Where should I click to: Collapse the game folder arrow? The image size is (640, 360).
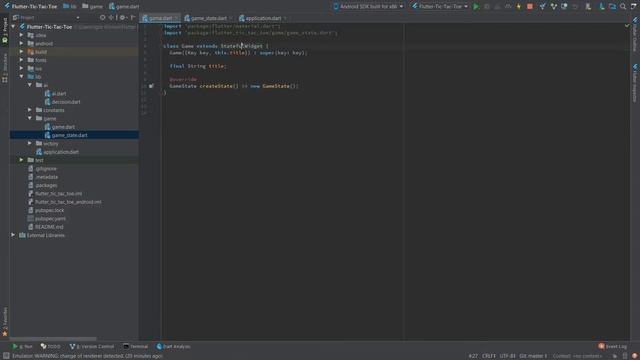30,118
